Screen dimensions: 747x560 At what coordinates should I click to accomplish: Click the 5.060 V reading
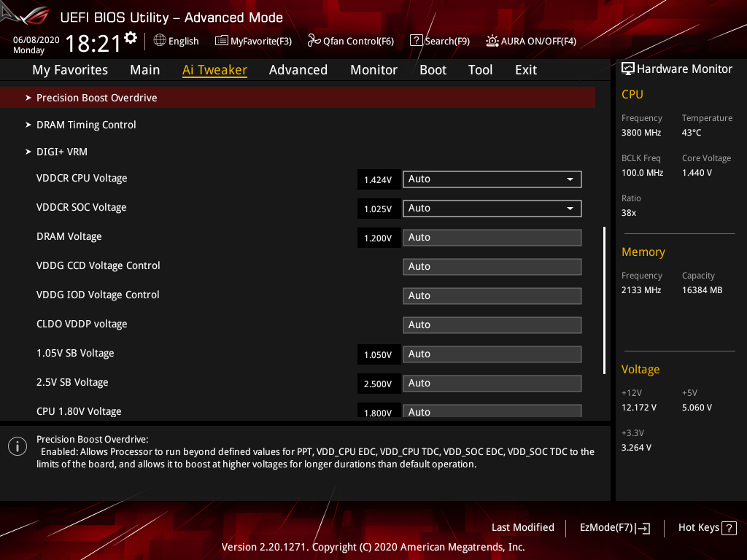(697, 408)
